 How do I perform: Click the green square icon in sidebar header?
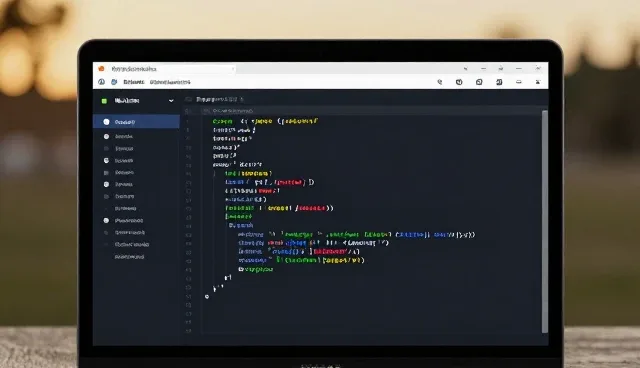point(104,101)
